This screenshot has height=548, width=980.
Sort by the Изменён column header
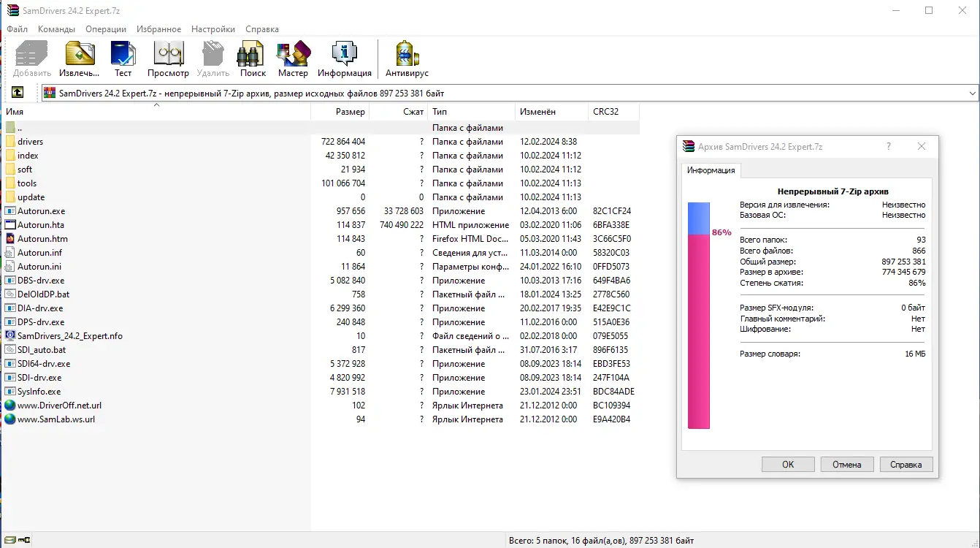(552, 112)
